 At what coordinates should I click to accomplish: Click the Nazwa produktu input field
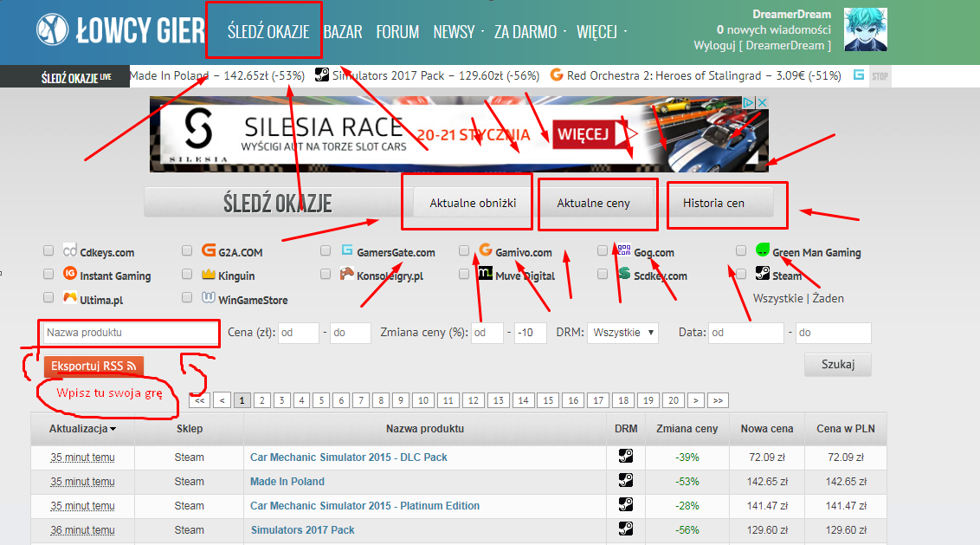(129, 333)
